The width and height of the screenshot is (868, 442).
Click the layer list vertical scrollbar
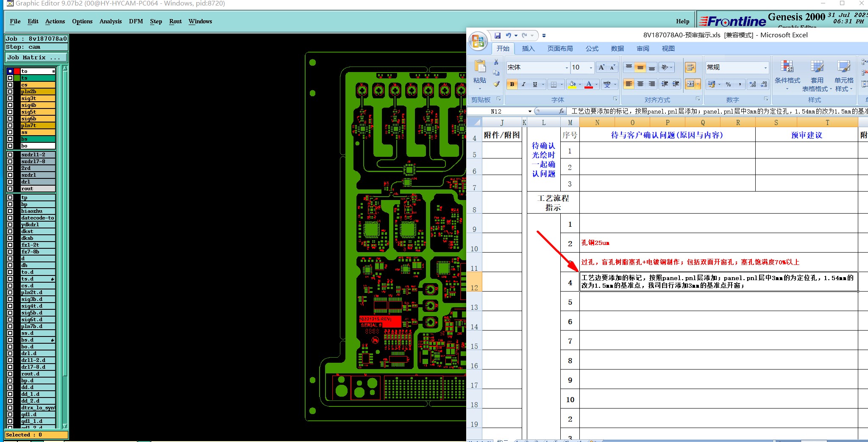coord(65,248)
